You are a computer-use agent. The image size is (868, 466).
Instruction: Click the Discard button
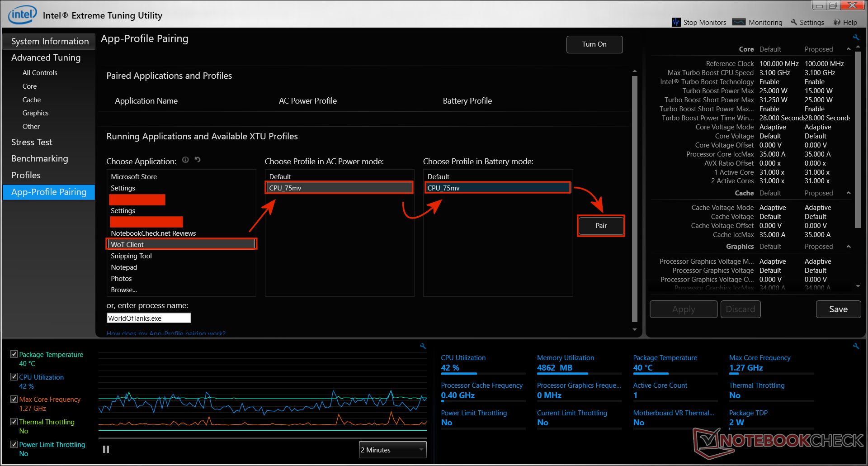point(741,309)
